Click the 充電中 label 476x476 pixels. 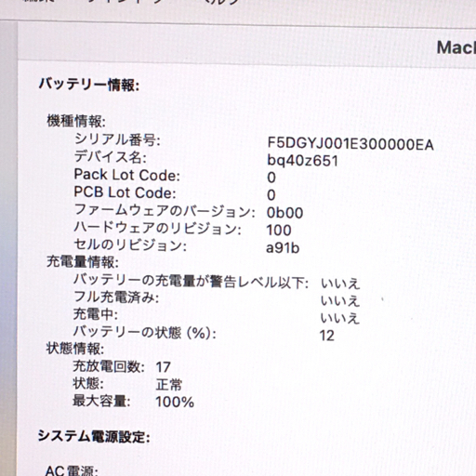pos(96,314)
